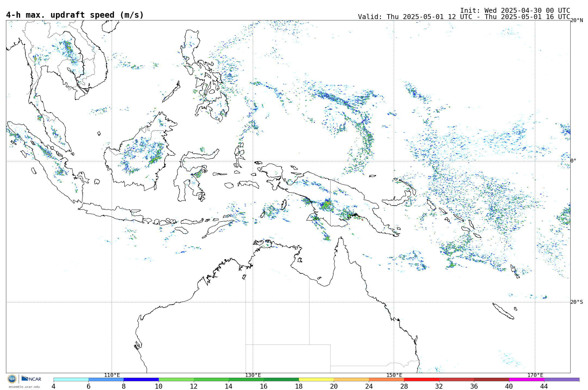The width and height of the screenshot is (588, 390).
Task: Select the orange 24–28 m/s colorbar swatch
Action: pos(387,379)
